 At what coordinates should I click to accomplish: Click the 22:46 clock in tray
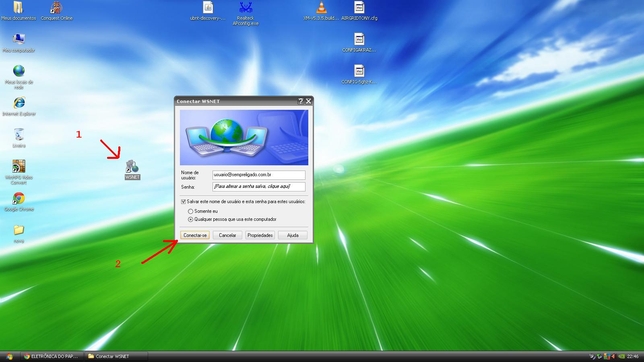click(633, 356)
